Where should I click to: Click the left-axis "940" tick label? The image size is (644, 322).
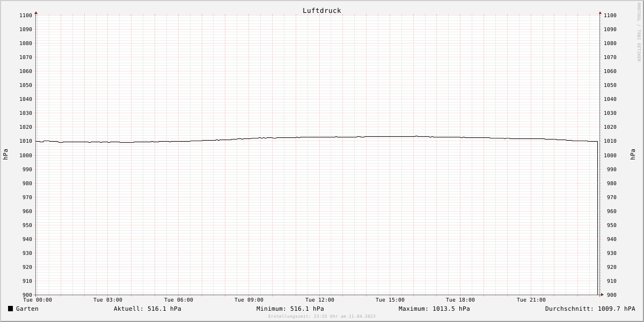click(27, 239)
